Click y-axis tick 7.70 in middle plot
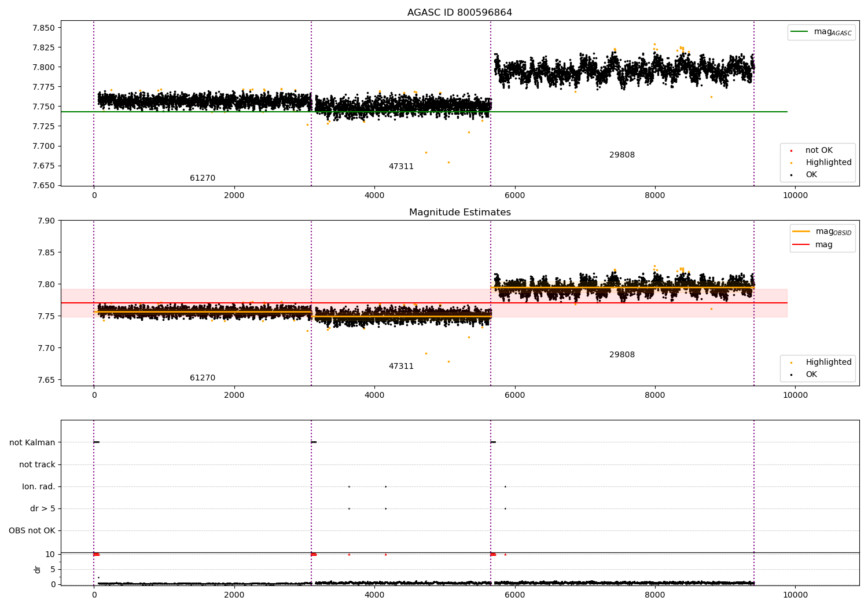Screen dimensions: 868x608 point(46,348)
